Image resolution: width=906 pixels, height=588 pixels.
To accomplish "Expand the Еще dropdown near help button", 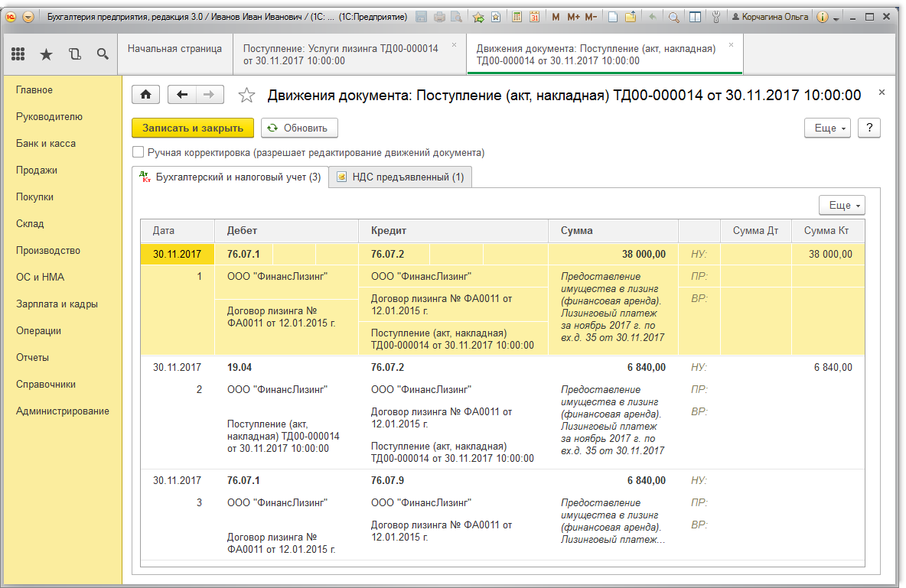I will [828, 128].
